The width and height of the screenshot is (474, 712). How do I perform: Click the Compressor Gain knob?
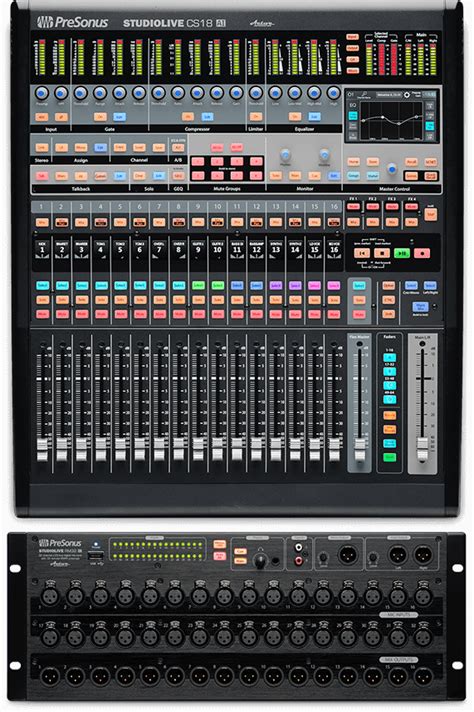coord(236,93)
